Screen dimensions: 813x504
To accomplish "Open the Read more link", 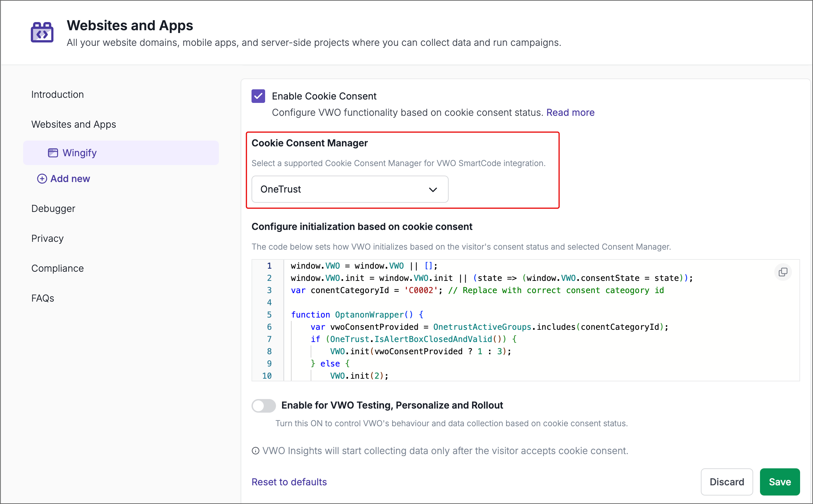I will tap(570, 112).
